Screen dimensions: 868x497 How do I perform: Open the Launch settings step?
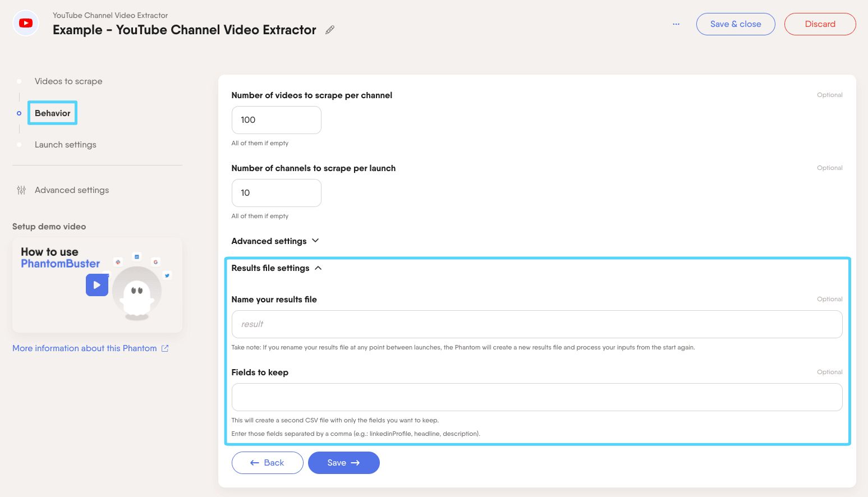(x=66, y=145)
